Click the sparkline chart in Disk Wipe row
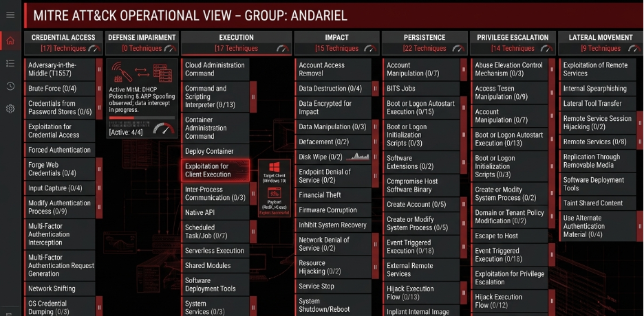 [x=357, y=156]
